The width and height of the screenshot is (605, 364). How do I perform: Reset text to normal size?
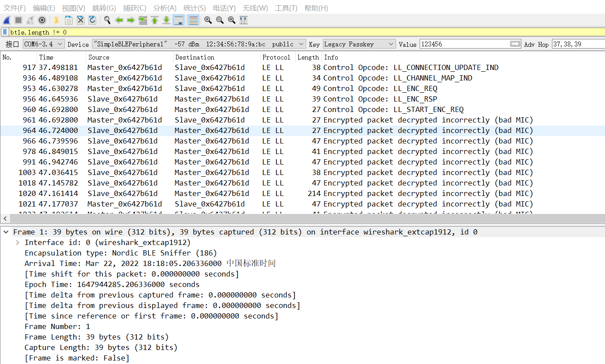point(232,20)
